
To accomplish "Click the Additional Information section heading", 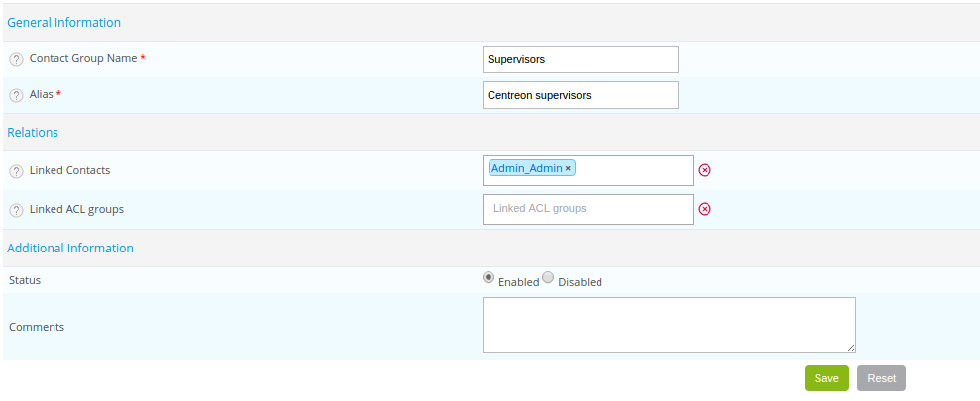I will pos(70,248).
